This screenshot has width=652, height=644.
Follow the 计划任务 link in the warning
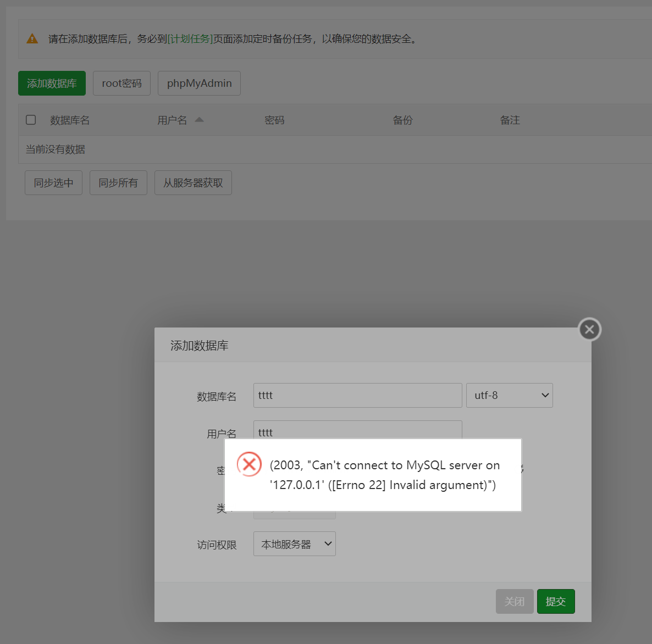[190, 39]
